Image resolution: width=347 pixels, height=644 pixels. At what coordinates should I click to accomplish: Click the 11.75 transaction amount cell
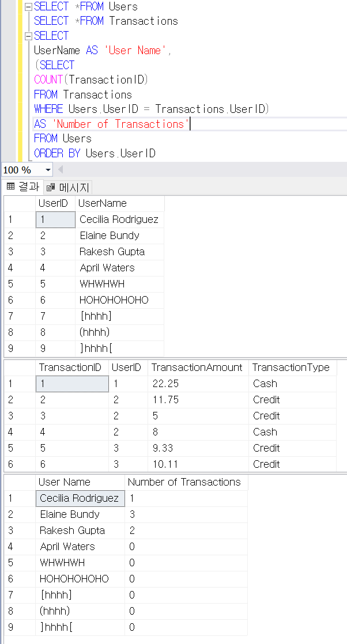[x=198, y=400]
